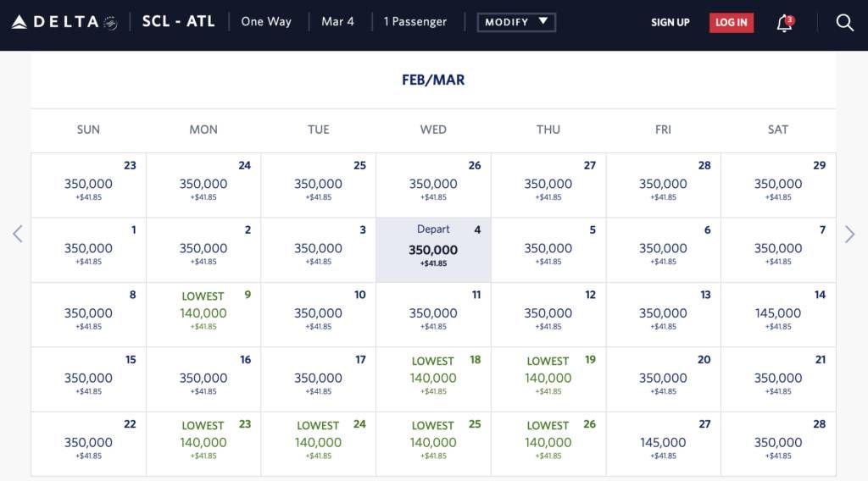868x481 pixels.
Task: Go to Delta home via logo
Action: [64, 22]
